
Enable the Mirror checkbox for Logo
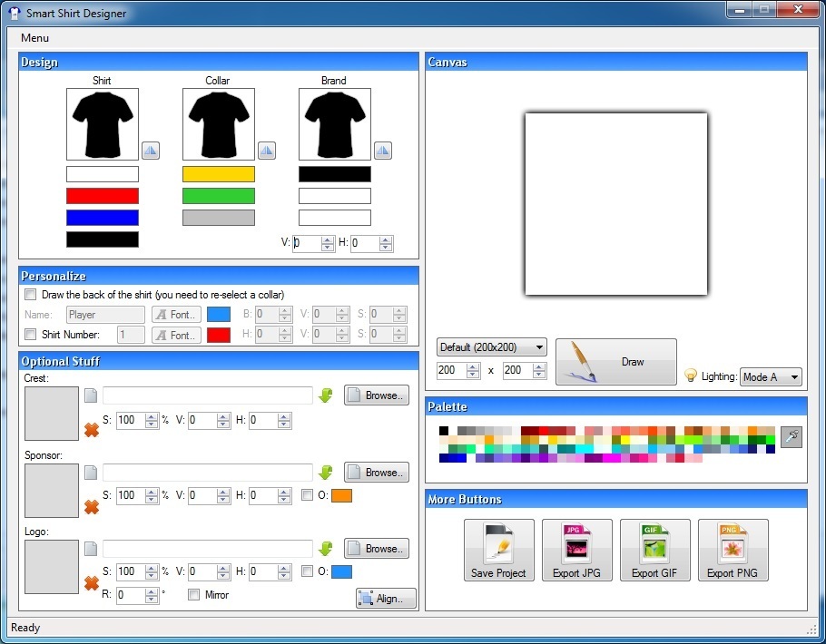pyautogui.click(x=194, y=595)
